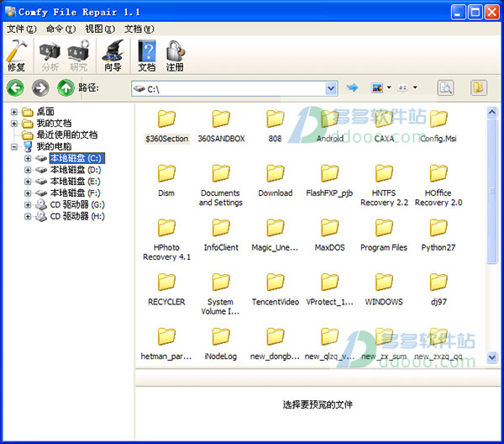Collapse the 我的电脑 tree node
Screen dimensions: 504x444
point(13,146)
